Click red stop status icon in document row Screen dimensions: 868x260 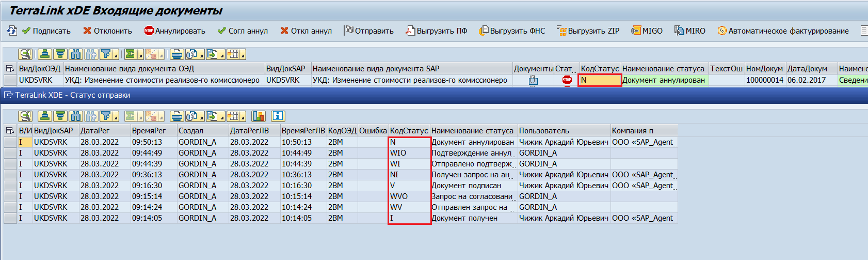coord(567,80)
